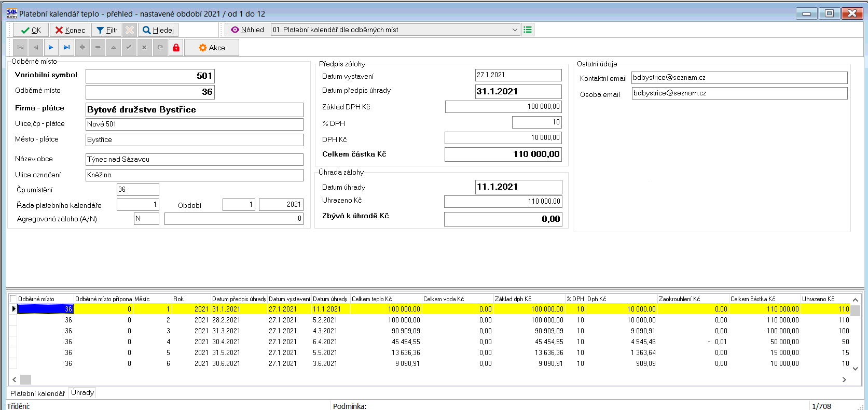Image resolution: width=868 pixels, height=410 pixels.
Task: Click the Náhled preview button
Action: point(247,30)
